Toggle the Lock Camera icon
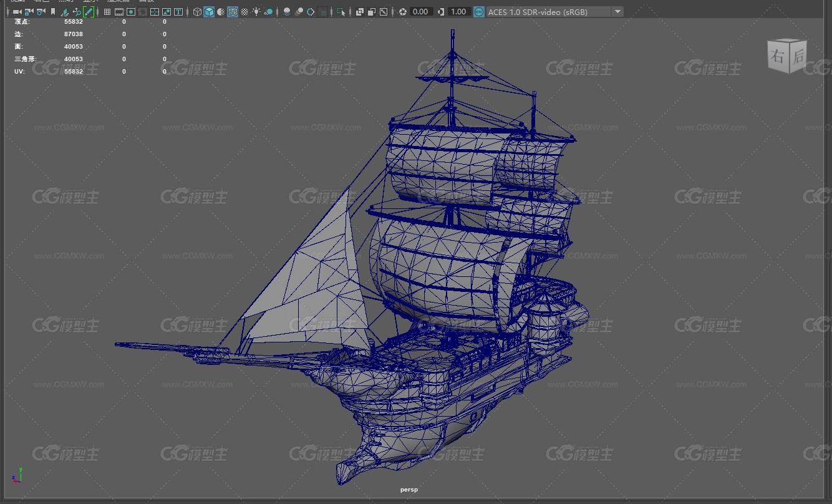This screenshot has height=504, width=832. 29,11
